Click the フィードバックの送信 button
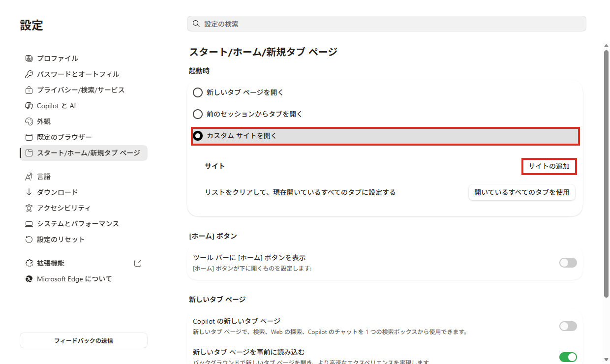This screenshot has width=610, height=364. 84,340
